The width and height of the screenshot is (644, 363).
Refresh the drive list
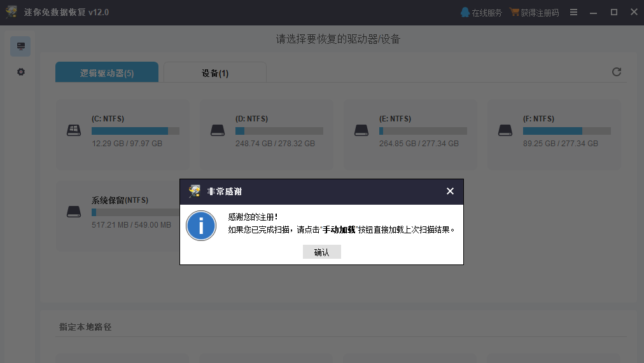pos(616,72)
